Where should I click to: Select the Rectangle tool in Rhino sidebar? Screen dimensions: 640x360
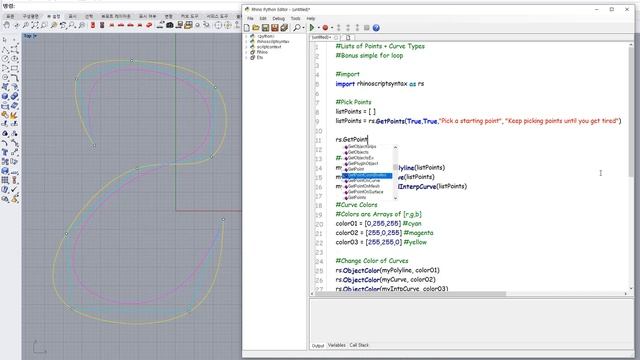(x=14, y=68)
